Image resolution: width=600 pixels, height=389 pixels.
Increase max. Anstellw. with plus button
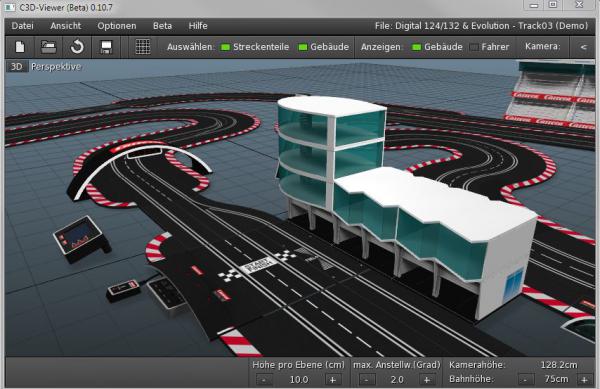pyautogui.click(x=426, y=379)
